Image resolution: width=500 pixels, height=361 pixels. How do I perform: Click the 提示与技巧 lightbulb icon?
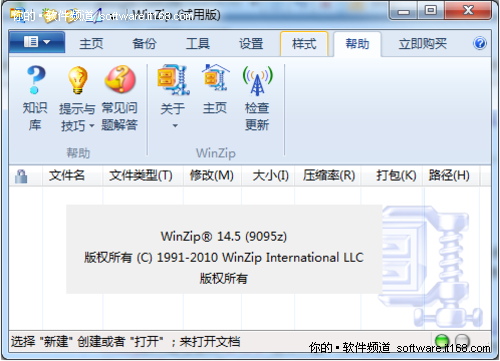click(x=77, y=80)
